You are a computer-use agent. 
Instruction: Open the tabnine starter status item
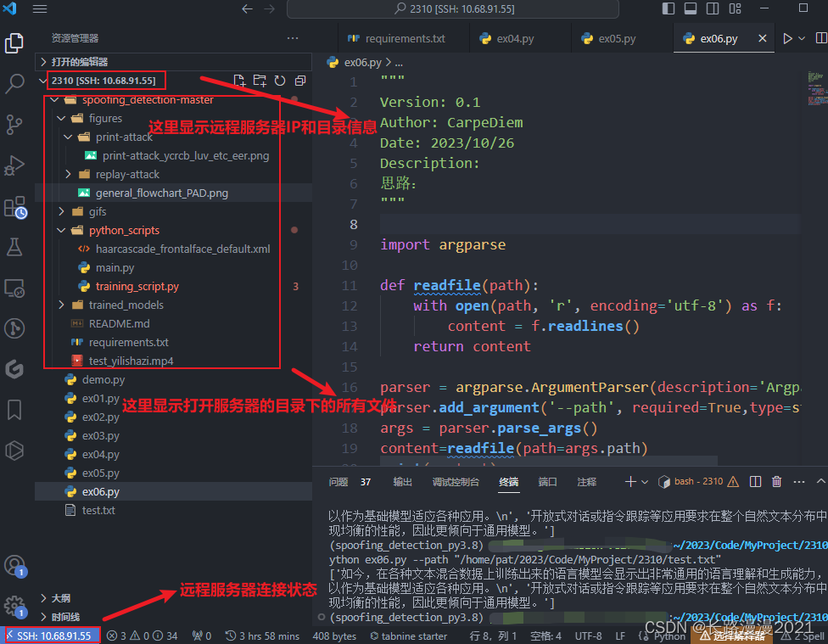[x=408, y=636]
